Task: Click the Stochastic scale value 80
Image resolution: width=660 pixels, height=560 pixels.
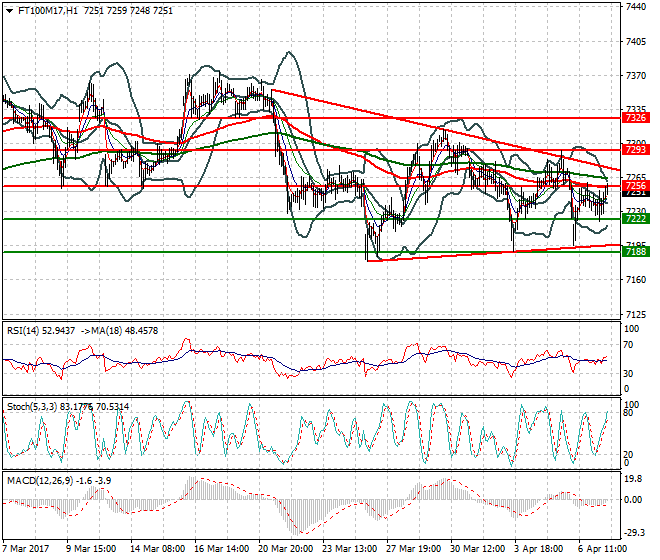Action: coord(628,413)
